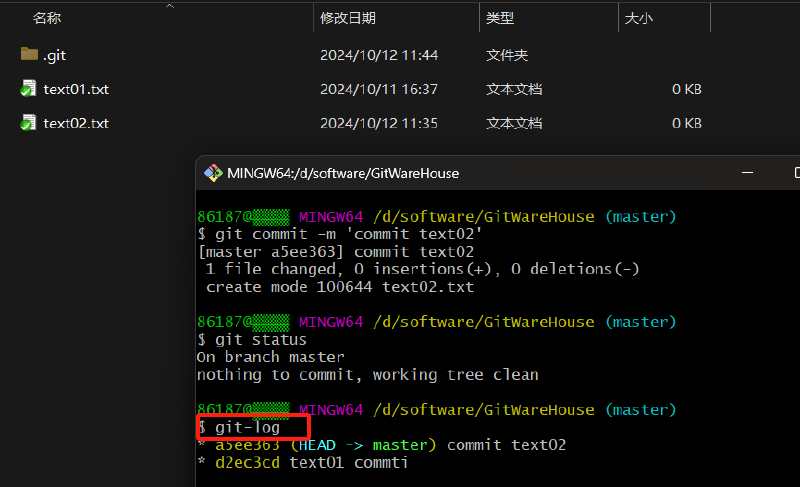Click the git commit -m command line

point(340,234)
